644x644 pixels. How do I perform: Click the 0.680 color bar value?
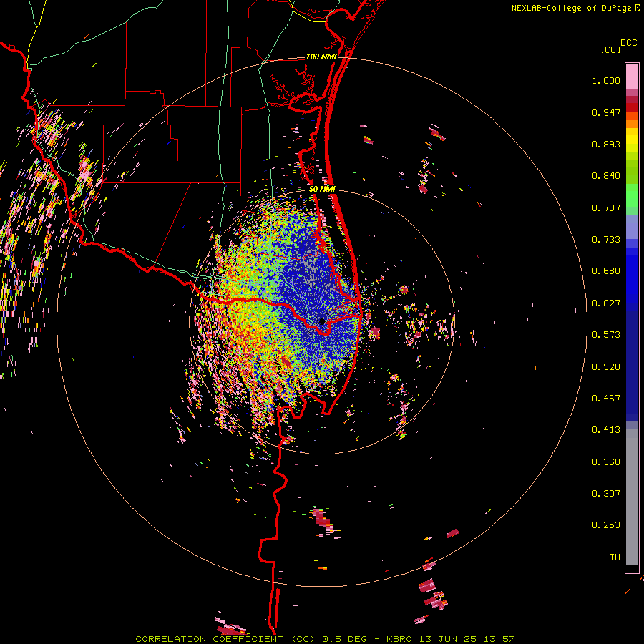click(606, 271)
